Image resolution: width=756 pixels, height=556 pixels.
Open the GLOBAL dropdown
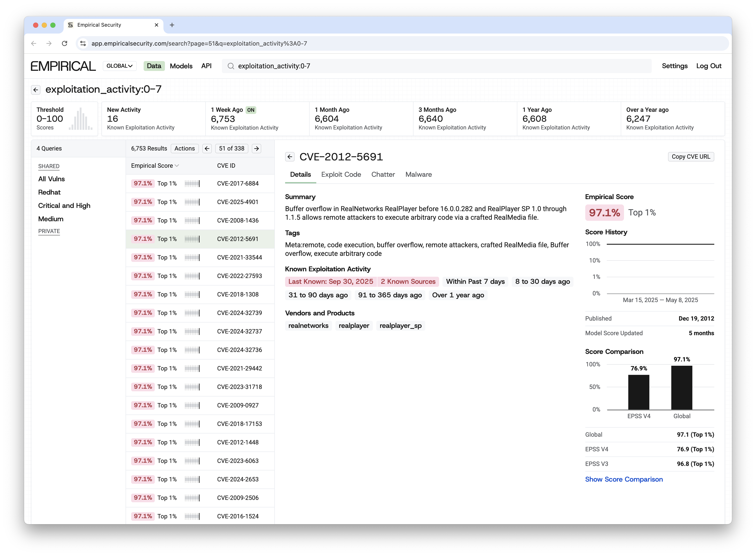point(120,66)
